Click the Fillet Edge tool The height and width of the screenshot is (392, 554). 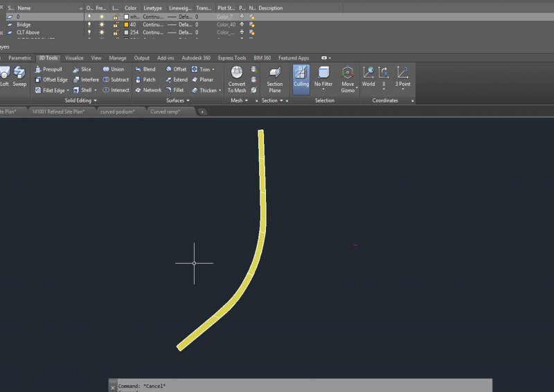[x=50, y=90]
